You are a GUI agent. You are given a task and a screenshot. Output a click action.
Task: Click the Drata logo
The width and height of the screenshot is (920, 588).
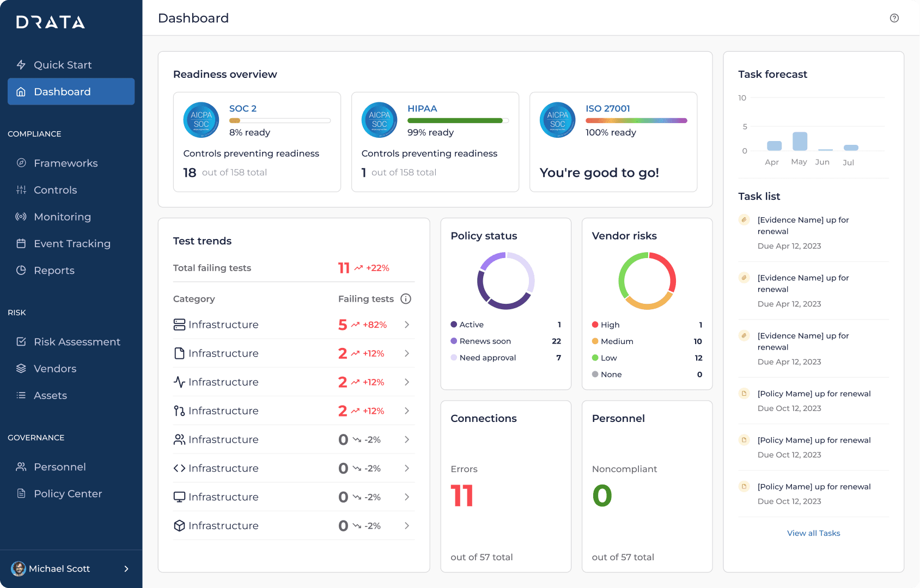(x=51, y=22)
